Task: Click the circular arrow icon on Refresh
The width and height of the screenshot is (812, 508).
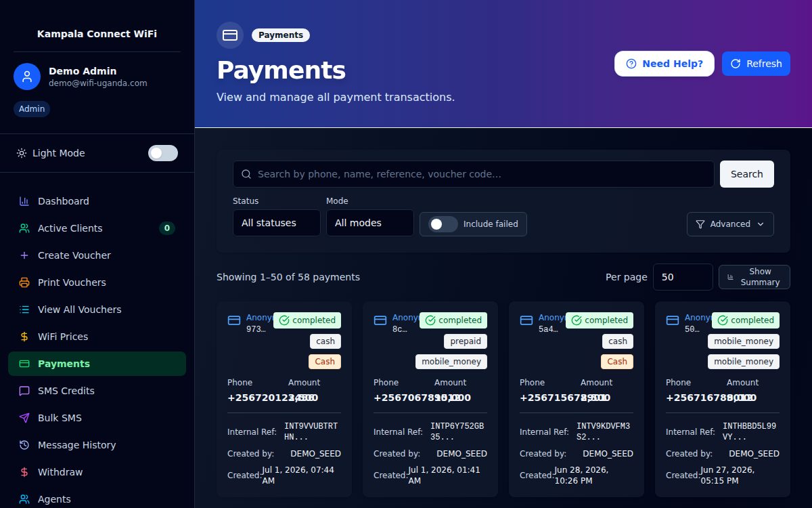Action: [x=736, y=64]
